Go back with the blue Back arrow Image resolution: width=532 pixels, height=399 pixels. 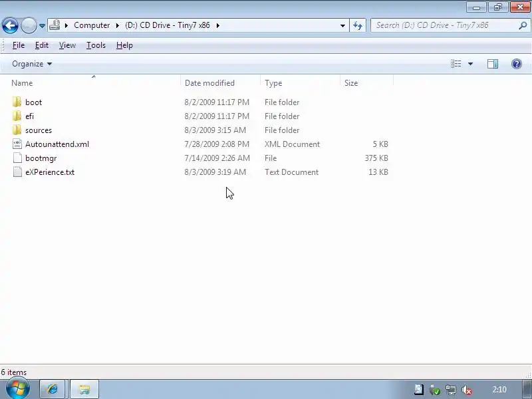click(10, 25)
